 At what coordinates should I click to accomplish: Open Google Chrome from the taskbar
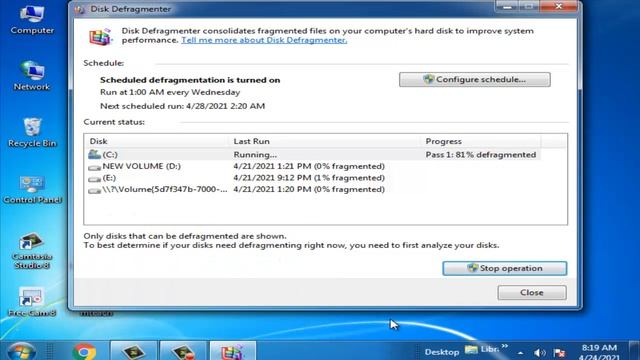point(84,351)
